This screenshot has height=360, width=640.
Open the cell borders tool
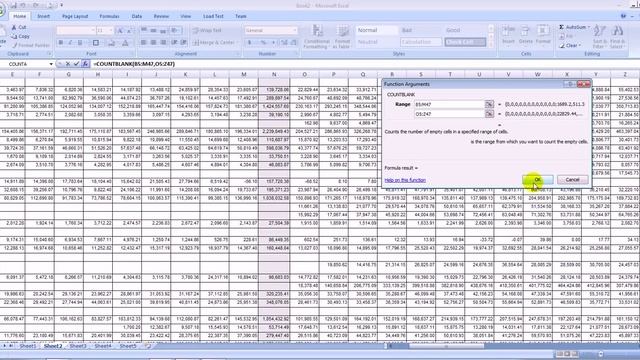tap(96, 42)
